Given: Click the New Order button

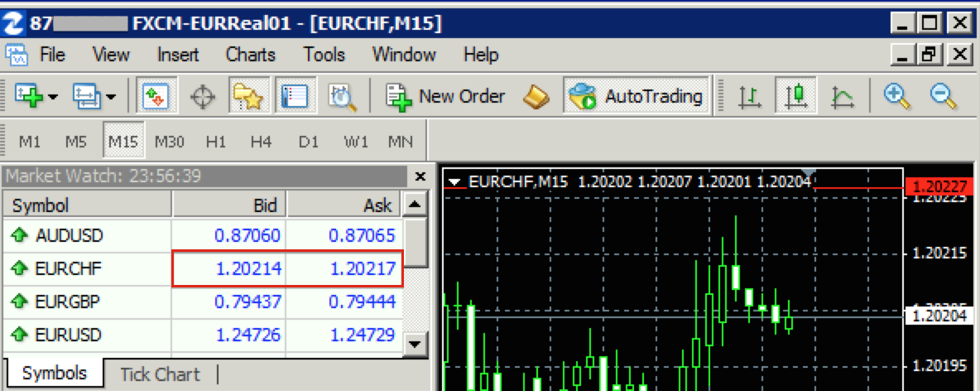Looking at the screenshot, I should 444,97.
